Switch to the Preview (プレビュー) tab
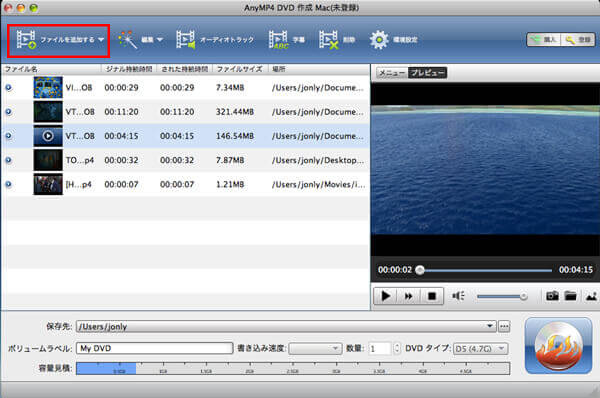 (427, 73)
